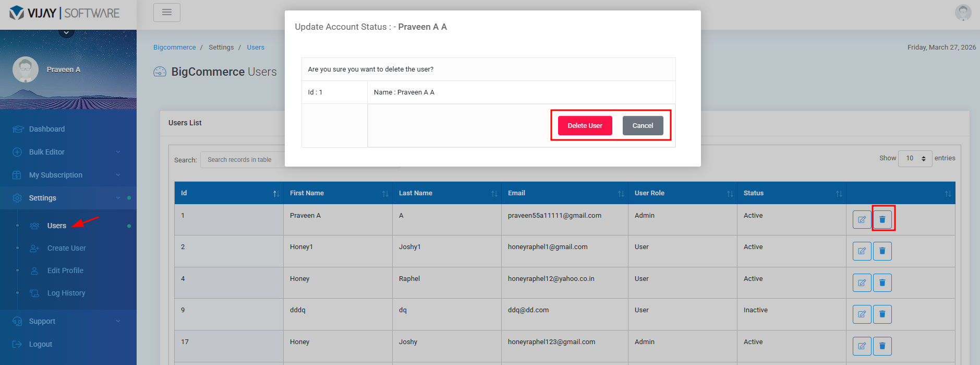980x365 pixels.
Task: Expand the My Subscription menu
Action: coord(68,175)
